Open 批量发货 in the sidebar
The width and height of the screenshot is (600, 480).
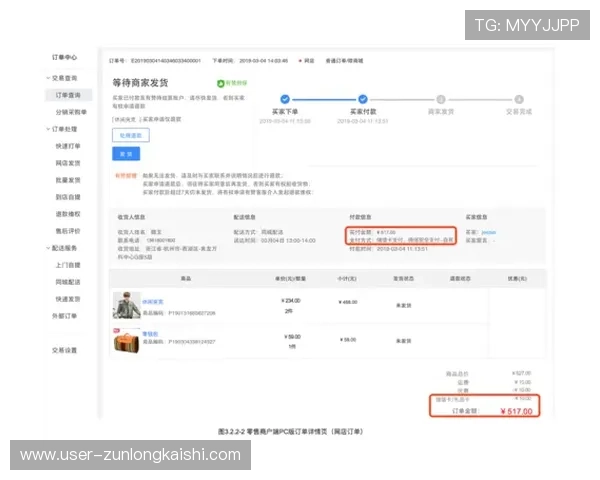pyautogui.click(x=68, y=180)
